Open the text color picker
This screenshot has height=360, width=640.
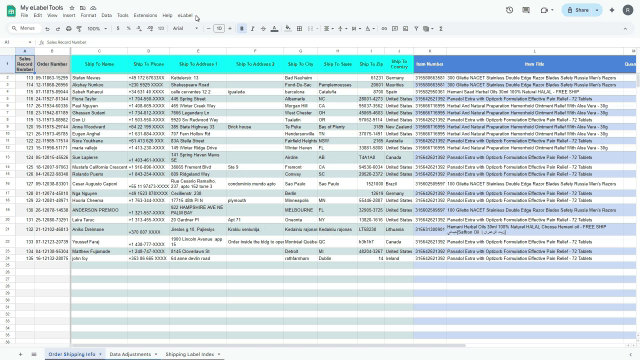point(274,29)
